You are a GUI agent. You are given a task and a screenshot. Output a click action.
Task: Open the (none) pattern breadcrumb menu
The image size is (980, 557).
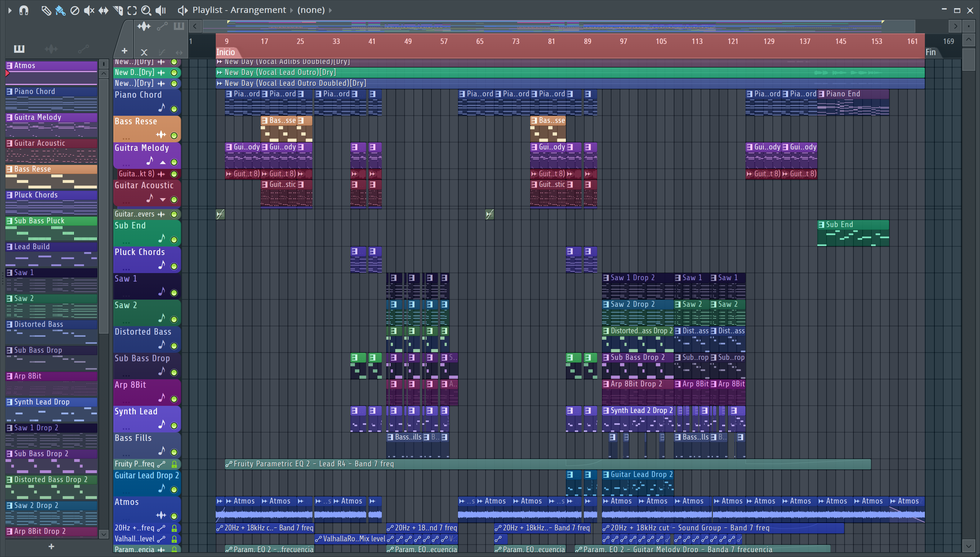coord(311,10)
